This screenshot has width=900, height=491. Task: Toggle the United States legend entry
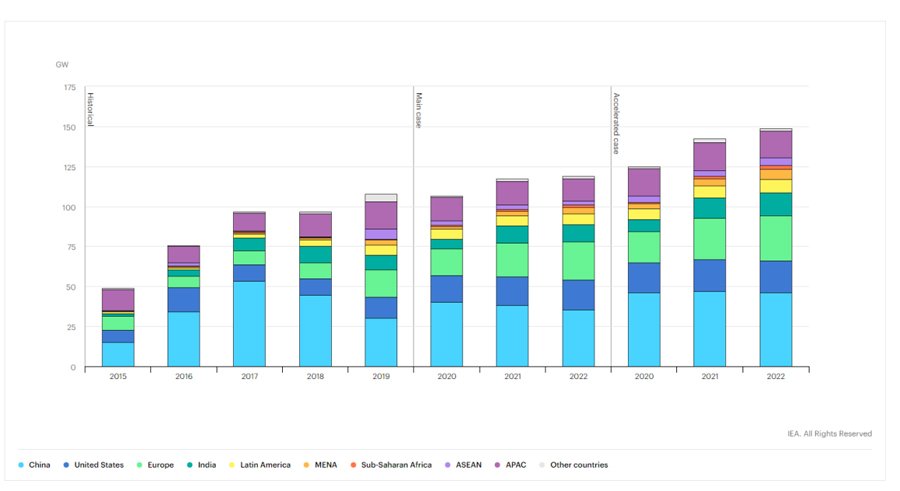(94, 465)
